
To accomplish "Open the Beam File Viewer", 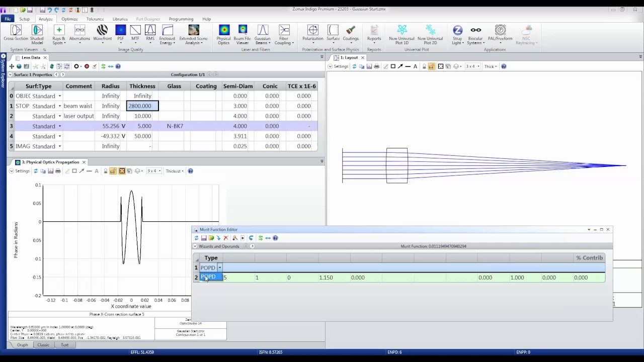I will tap(243, 35).
